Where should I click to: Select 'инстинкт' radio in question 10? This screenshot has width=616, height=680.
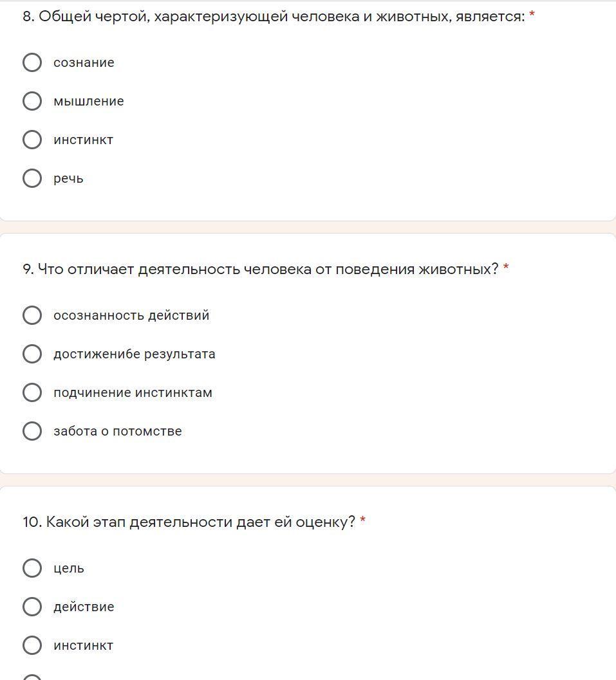pos(32,645)
